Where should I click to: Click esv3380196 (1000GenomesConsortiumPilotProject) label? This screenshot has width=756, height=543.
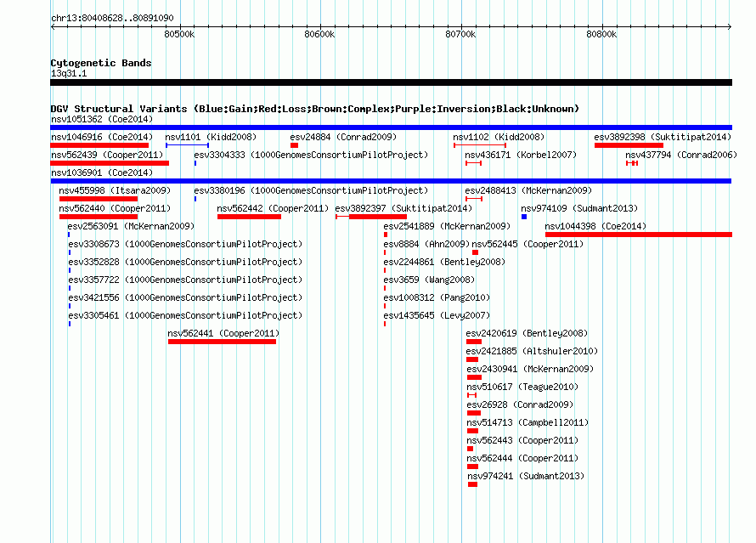coord(311,190)
